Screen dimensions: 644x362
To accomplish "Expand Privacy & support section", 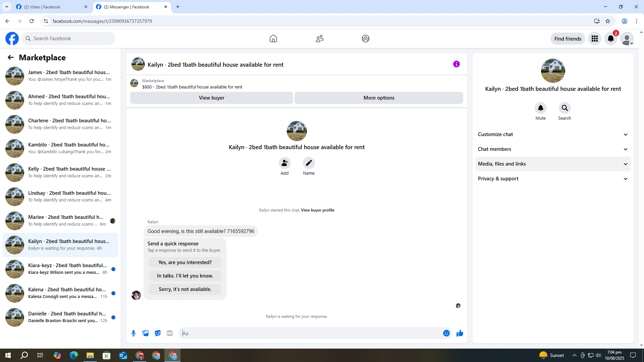I will pyautogui.click(x=553, y=179).
